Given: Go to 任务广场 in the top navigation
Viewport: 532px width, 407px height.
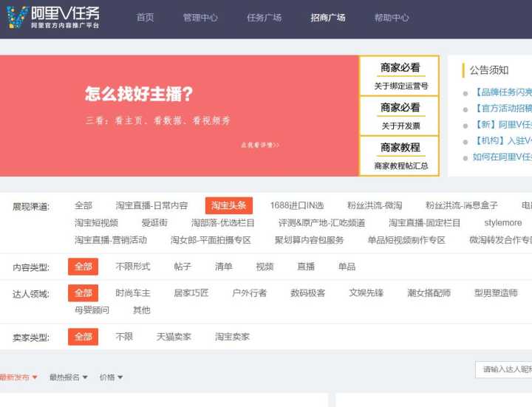Looking at the screenshot, I should click(x=265, y=17).
